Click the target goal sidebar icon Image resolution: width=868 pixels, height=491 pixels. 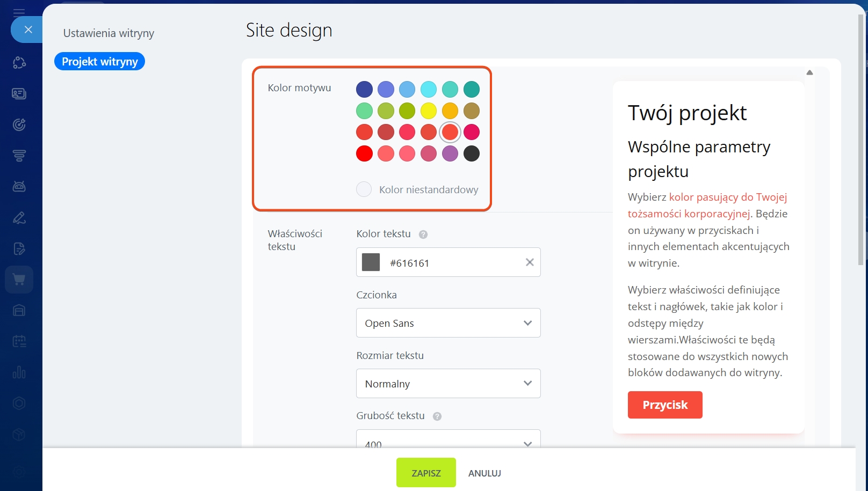19,125
